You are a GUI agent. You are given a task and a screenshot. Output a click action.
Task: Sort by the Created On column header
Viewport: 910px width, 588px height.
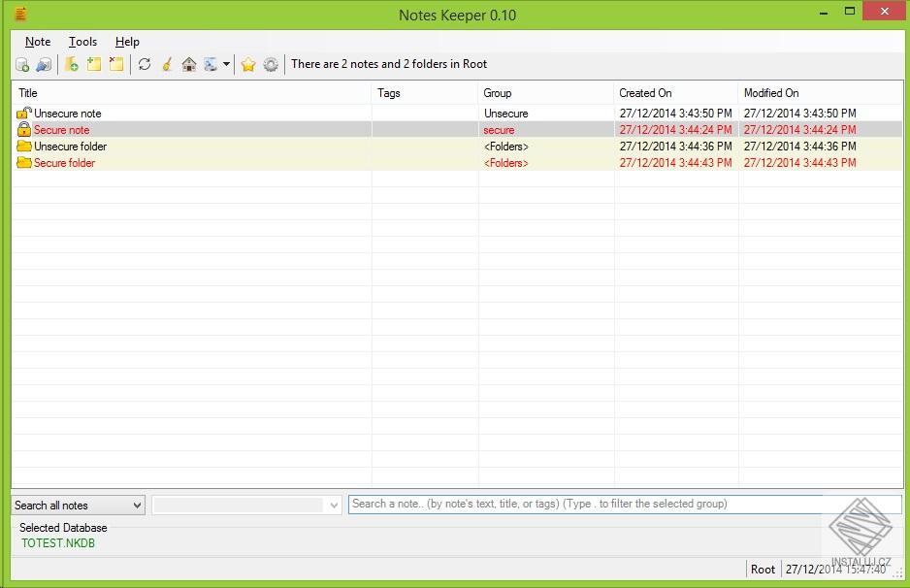pyautogui.click(x=675, y=93)
